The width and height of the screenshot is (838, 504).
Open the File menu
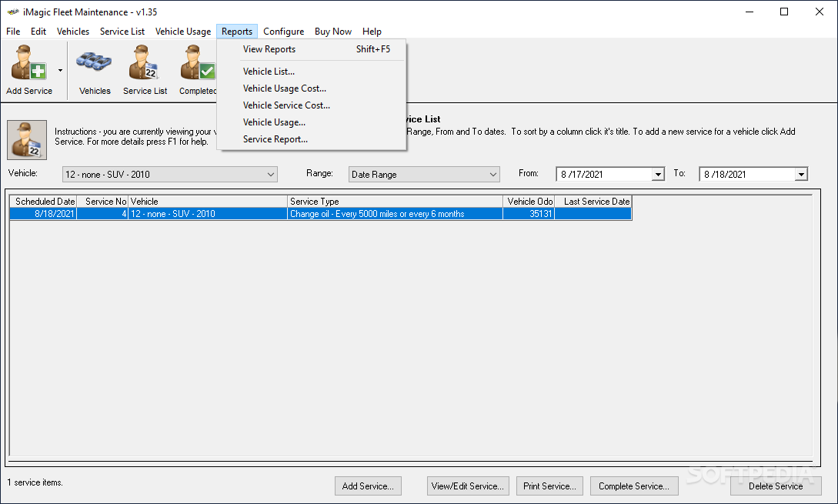(13, 32)
